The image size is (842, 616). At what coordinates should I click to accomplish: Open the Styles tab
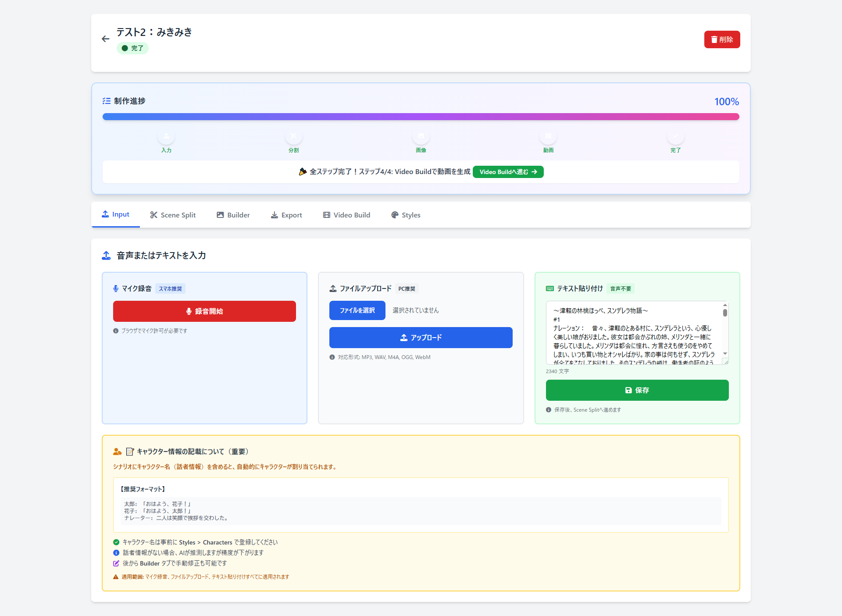click(406, 215)
